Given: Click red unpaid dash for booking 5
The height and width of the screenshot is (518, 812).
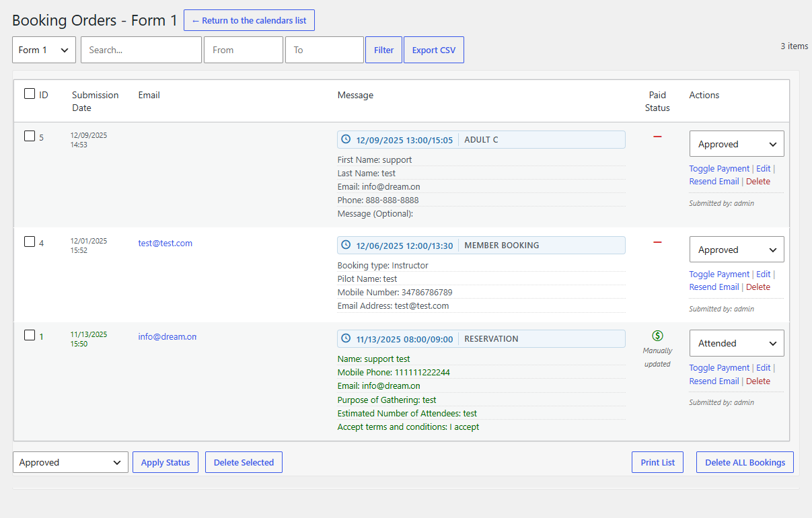Looking at the screenshot, I should pos(657,137).
